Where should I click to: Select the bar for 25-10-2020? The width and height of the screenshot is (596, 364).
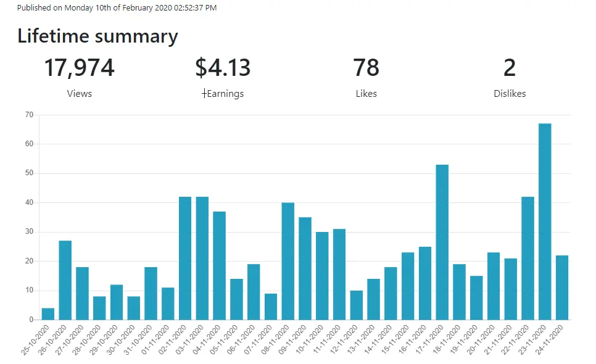(48, 314)
